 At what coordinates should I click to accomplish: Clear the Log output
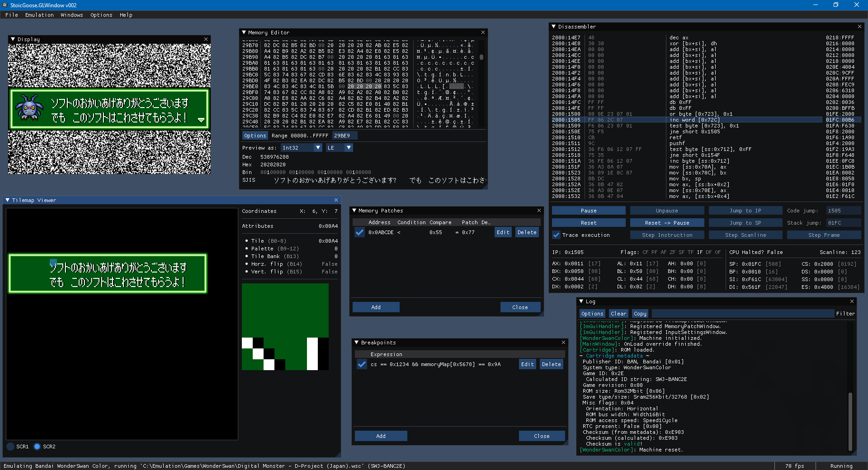point(618,314)
